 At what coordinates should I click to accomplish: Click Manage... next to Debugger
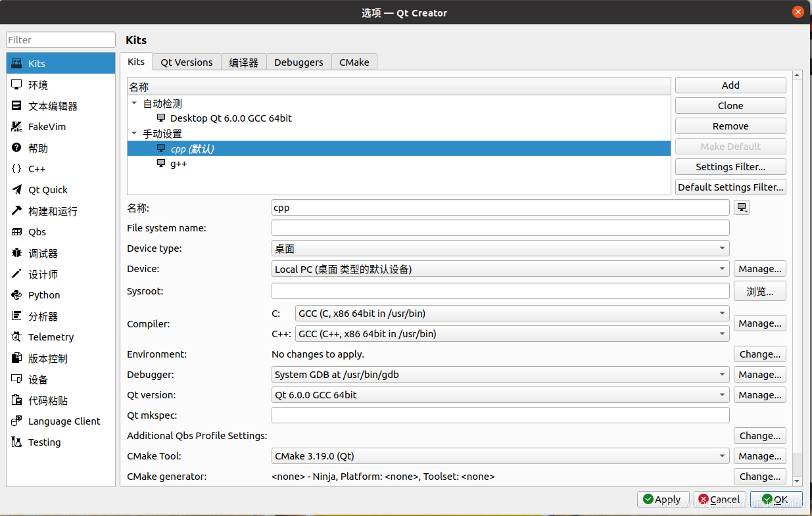tap(760, 375)
